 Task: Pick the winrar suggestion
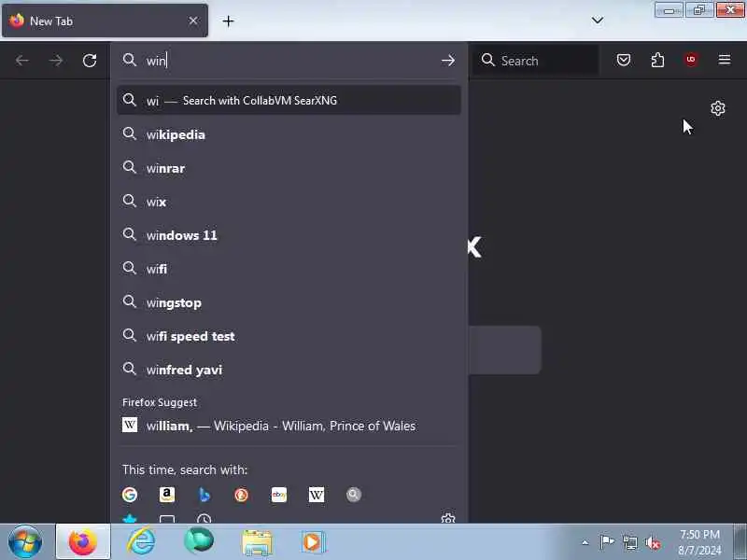[289, 168]
